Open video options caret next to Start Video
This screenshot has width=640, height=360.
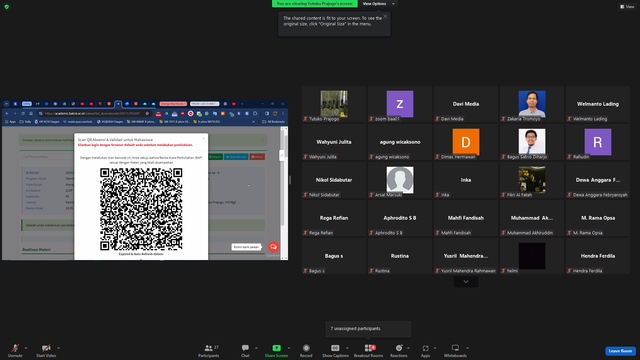tap(59, 348)
